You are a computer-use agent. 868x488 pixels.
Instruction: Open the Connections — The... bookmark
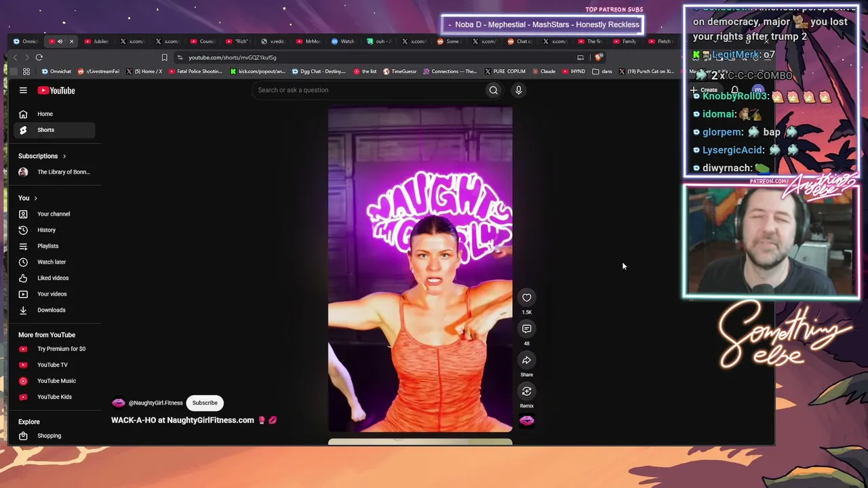click(x=450, y=71)
